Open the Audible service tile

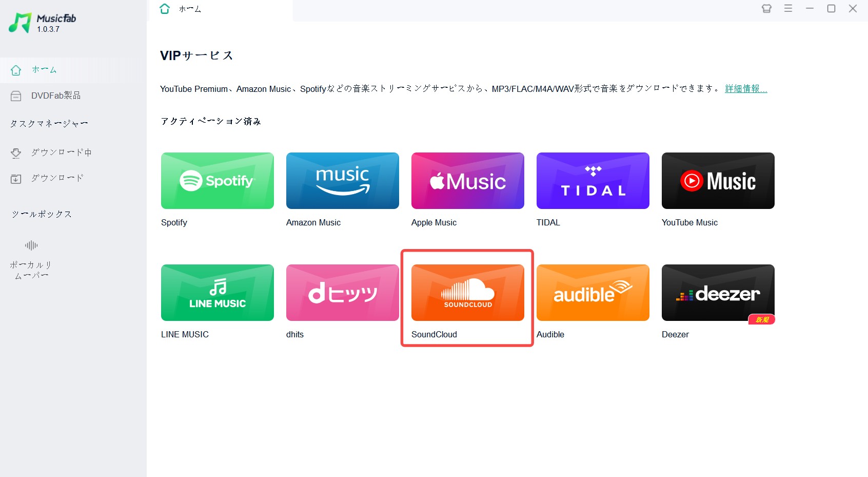point(593,293)
